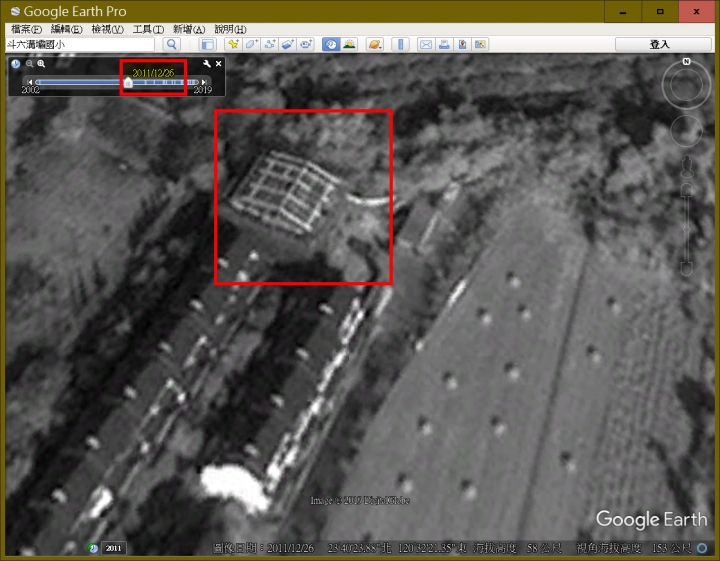Add a polygon with the polygon icon
720x561 pixels.
(x=252, y=45)
